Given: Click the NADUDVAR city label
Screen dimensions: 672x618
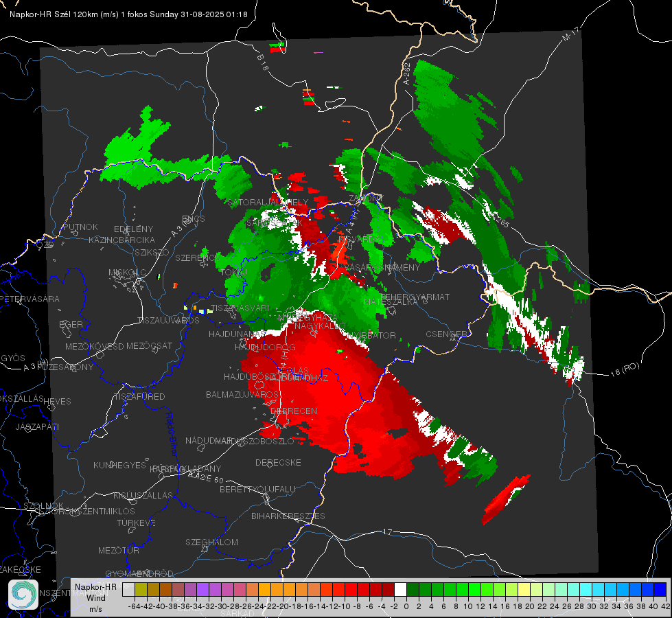Looking at the screenshot, I should pyautogui.click(x=209, y=440).
